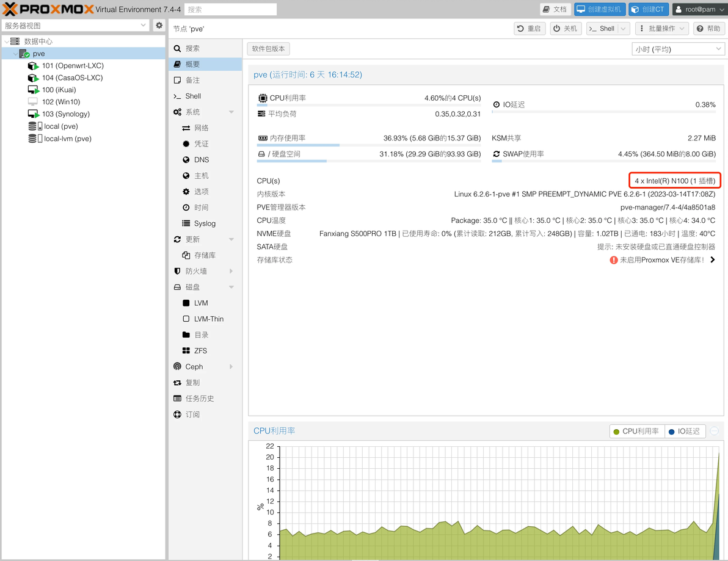Click the CPU利用率 progress bar
Image resolution: width=728 pixels, height=561 pixels.
[x=369, y=106]
